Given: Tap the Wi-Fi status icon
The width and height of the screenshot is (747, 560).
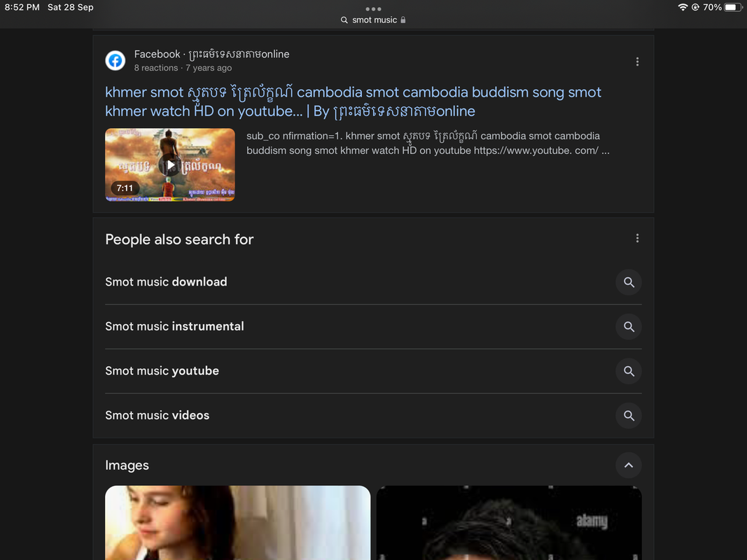Looking at the screenshot, I should click(x=683, y=7).
